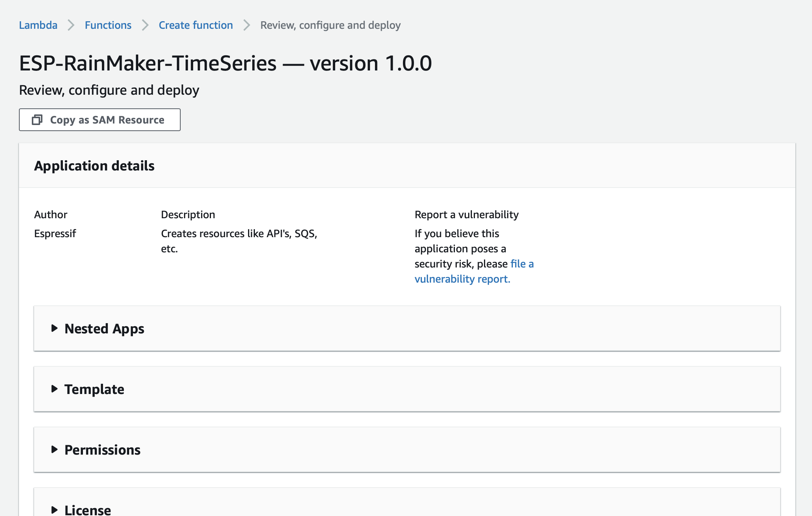
Task: Go to Functions breadcrumb link
Action: click(x=108, y=25)
